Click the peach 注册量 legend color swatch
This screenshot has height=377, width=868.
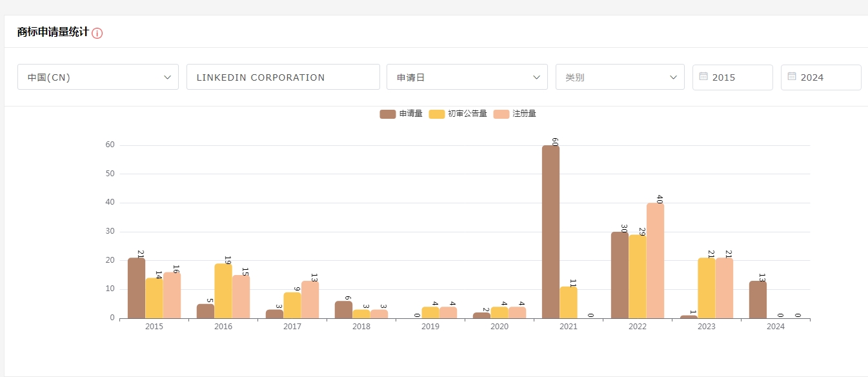pyautogui.click(x=501, y=114)
